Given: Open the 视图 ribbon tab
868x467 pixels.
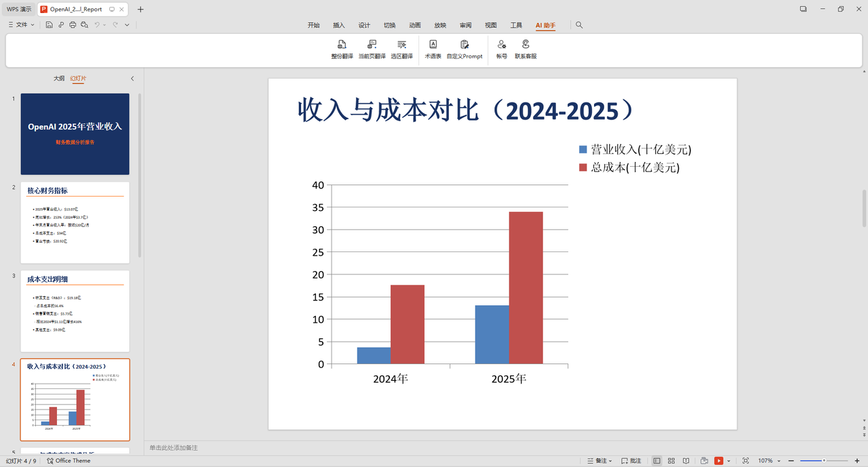Looking at the screenshot, I should pyautogui.click(x=491, y=25).
